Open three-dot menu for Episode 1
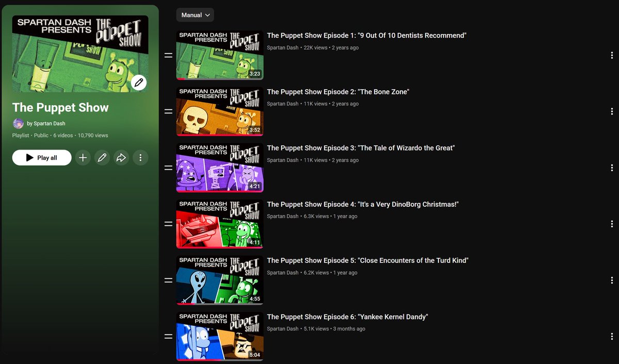Screen dimensions: 619x364 pos(612,55)
